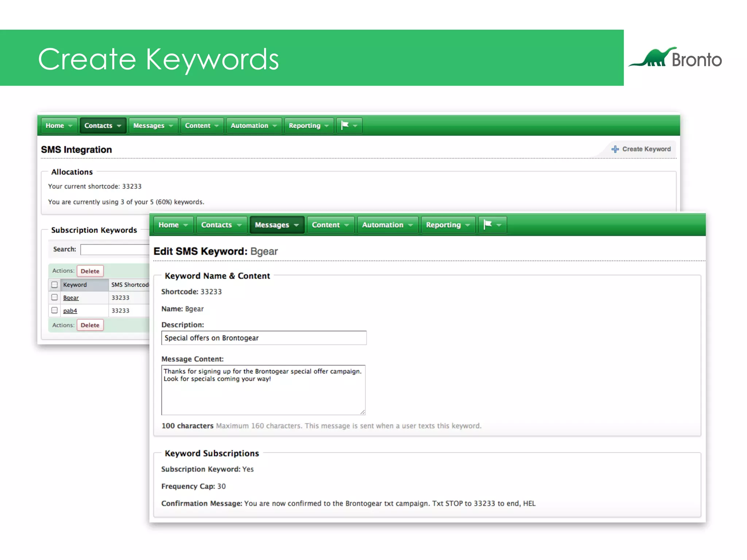Click 'Your current shortcode: 33233' text

[x=95, y=186]
